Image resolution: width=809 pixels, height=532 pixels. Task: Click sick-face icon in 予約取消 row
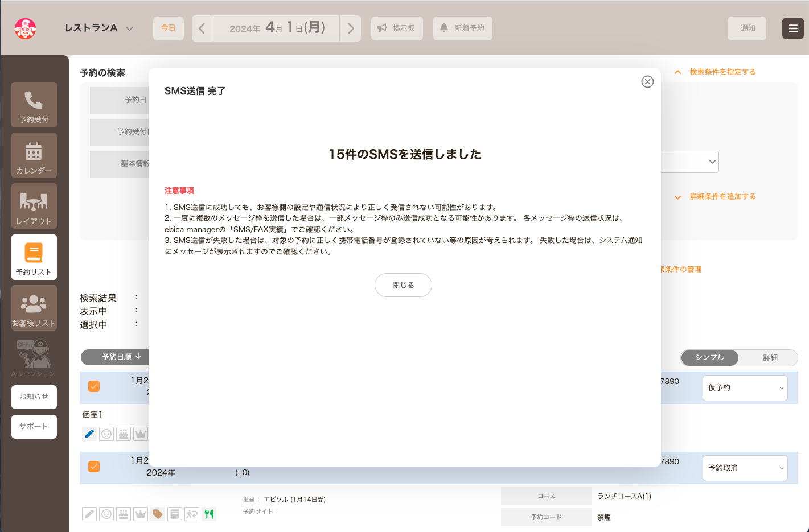click(106, 514)
